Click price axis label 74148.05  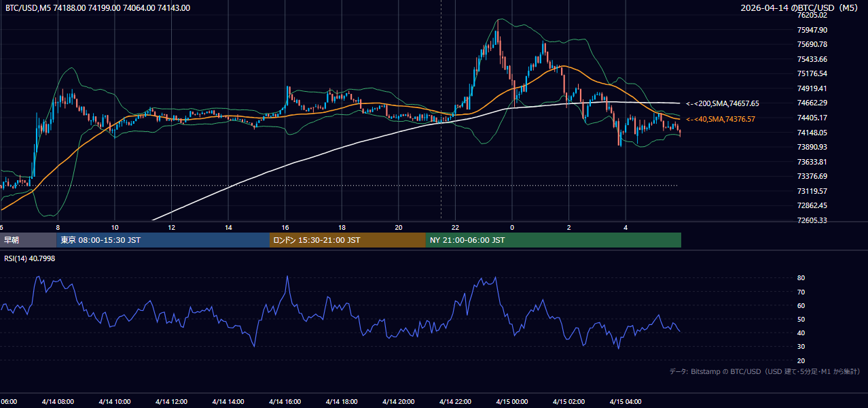pos(812,133)
